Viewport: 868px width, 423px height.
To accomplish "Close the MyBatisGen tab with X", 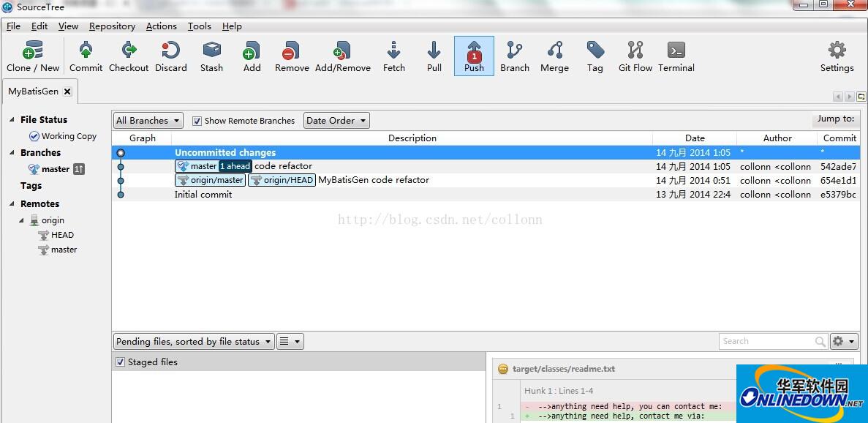I will point(67,92).
